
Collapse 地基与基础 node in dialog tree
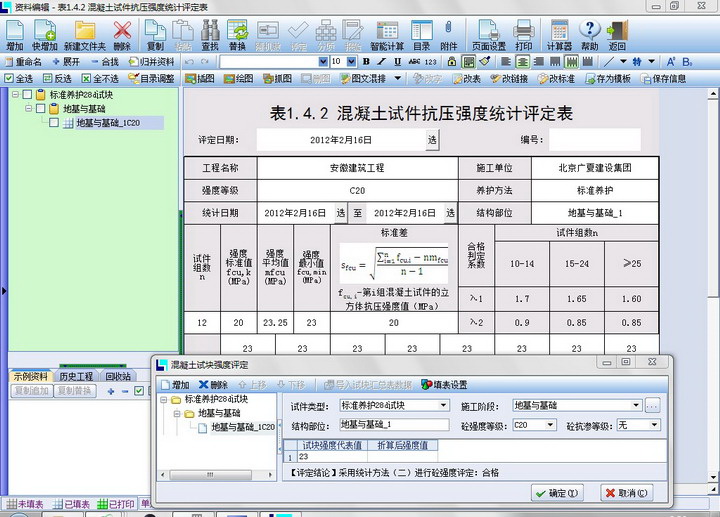pyautogui.click(x=177, y=414)
